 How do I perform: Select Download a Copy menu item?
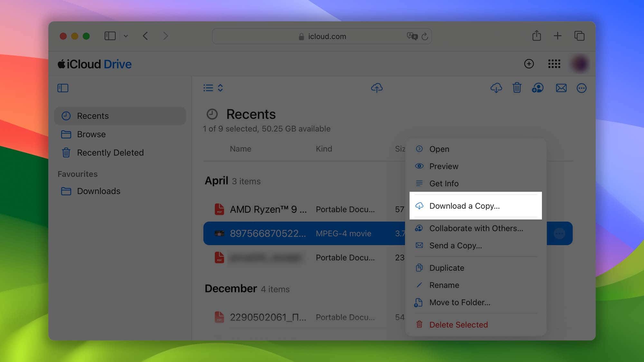(x=464, y=206)
